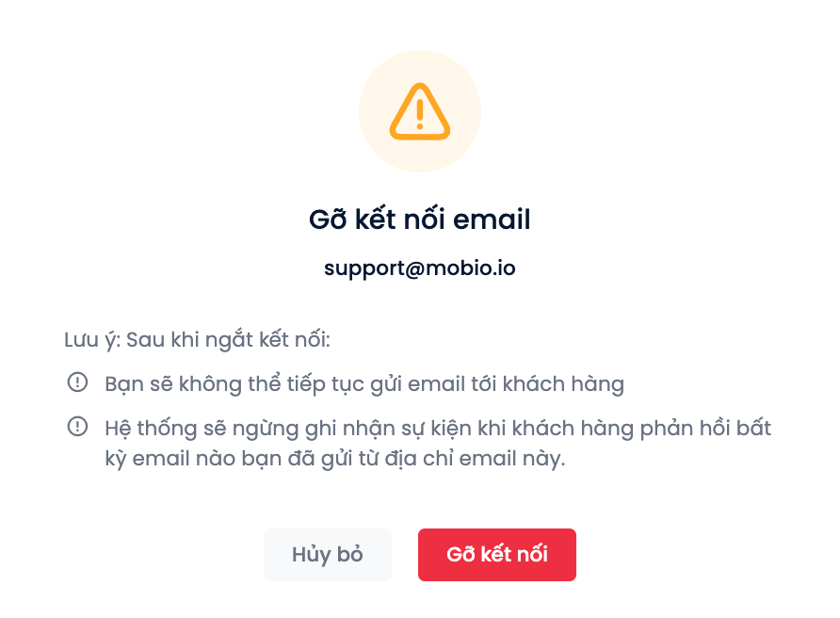Select the 'Gỡ kết nối email' dialog title
840x618 pixels.
click(419, 220)
